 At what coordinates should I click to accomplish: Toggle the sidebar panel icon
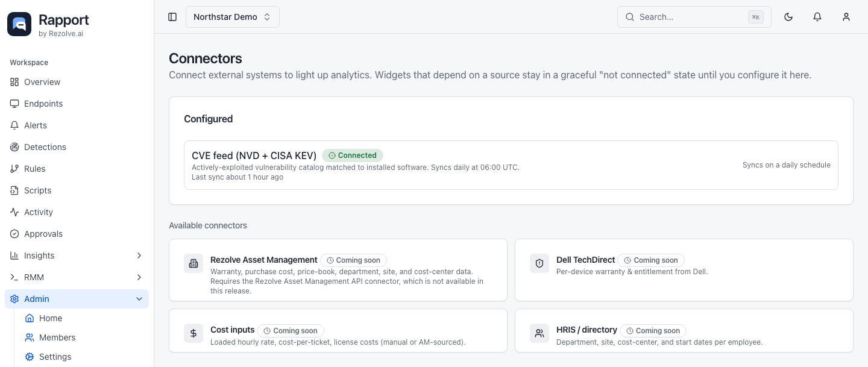tap(172, 17)
